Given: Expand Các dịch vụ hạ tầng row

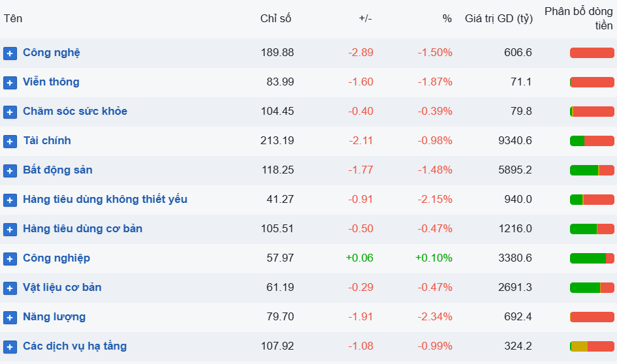Looking at the screenshot, I should (10, 347).
